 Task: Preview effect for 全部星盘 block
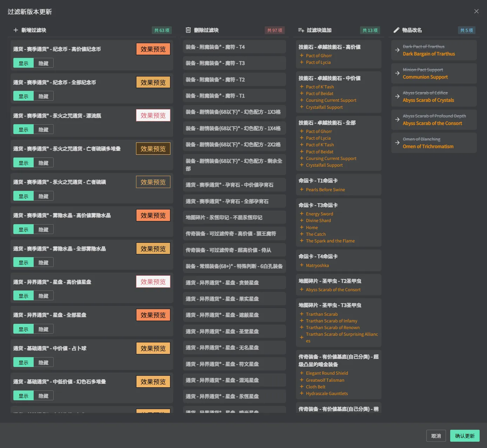pos(153,315)
